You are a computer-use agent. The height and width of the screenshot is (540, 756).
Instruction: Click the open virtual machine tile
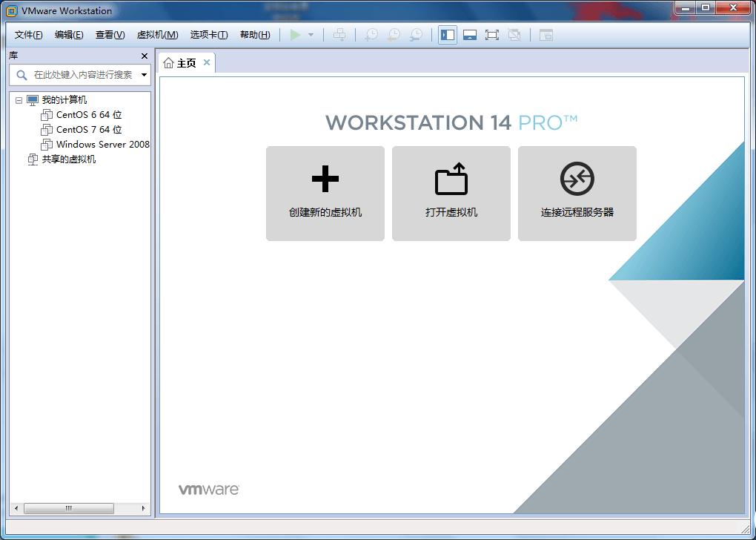pyautogui.click(x=451, y=193)
